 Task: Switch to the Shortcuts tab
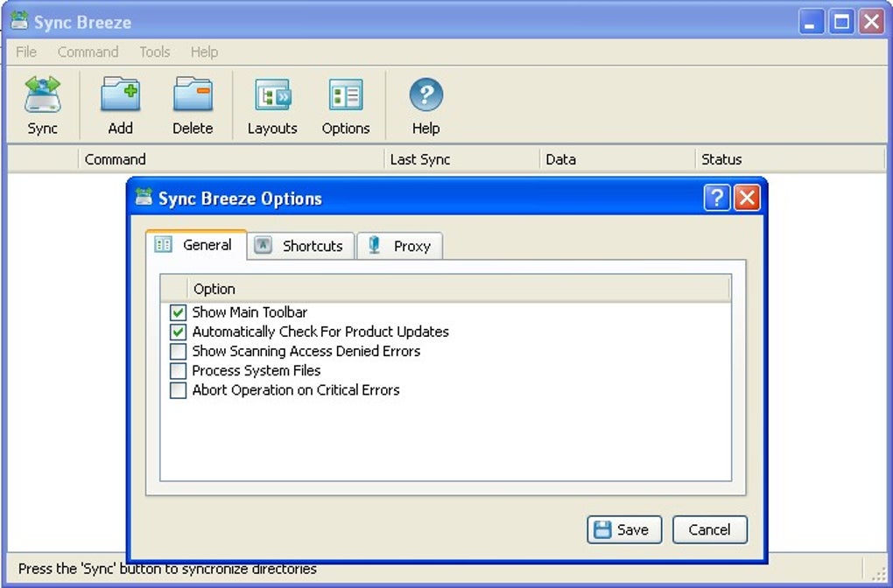coord(300,246)
